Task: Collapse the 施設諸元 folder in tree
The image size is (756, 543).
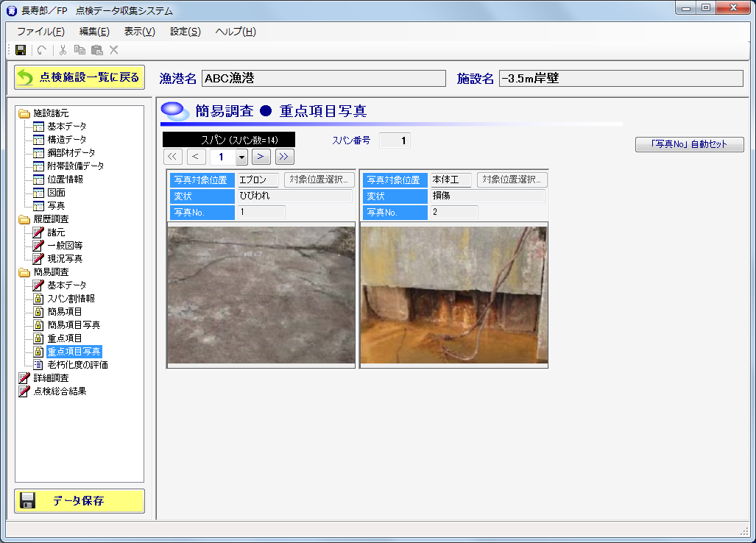Action: (24, 113)
